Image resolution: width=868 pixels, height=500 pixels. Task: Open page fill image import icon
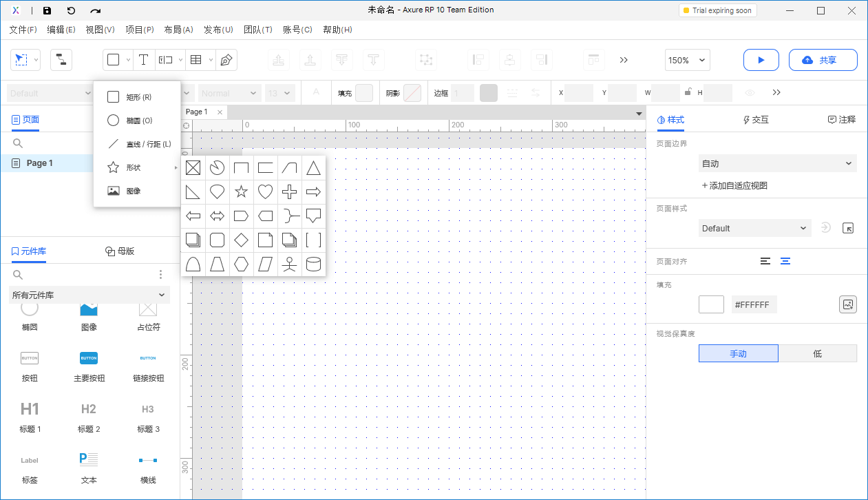point(848,304)
